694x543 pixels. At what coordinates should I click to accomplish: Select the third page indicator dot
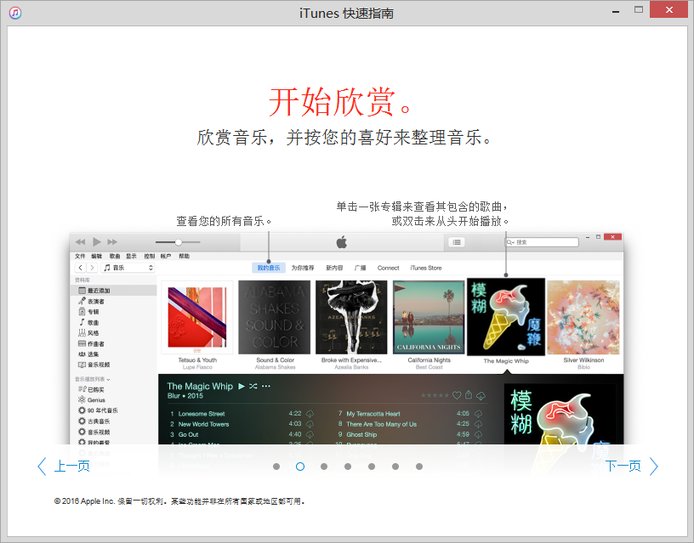pos(324,466)
